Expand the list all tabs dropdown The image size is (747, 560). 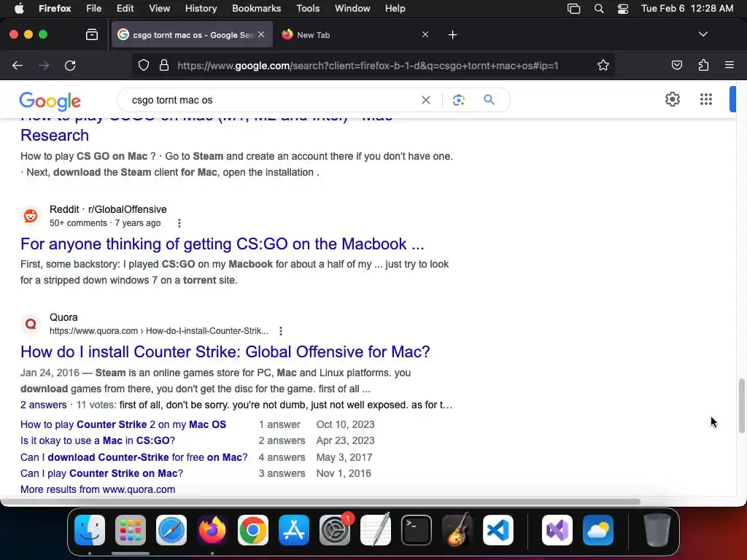click(x=703, y=34)
